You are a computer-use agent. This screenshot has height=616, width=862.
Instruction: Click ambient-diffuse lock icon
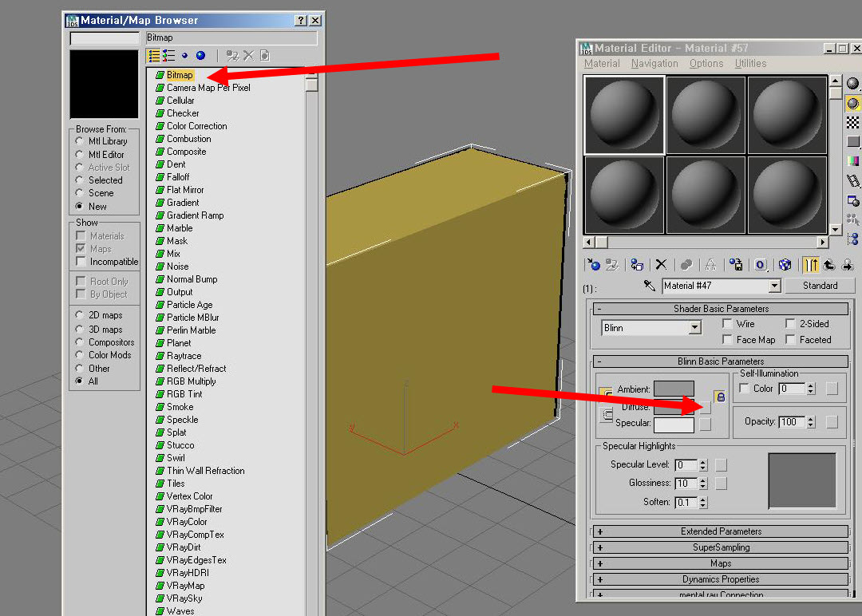pos(720,397)
